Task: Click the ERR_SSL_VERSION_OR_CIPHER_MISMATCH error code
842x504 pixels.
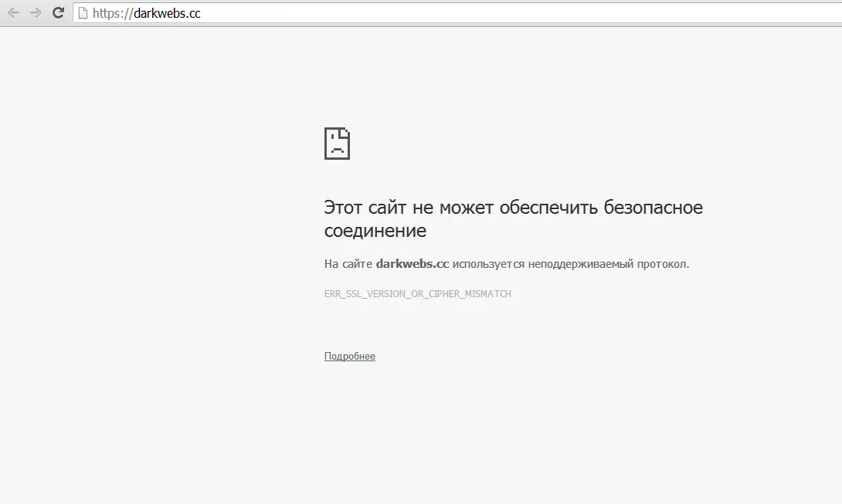Action: pos(418,293)
